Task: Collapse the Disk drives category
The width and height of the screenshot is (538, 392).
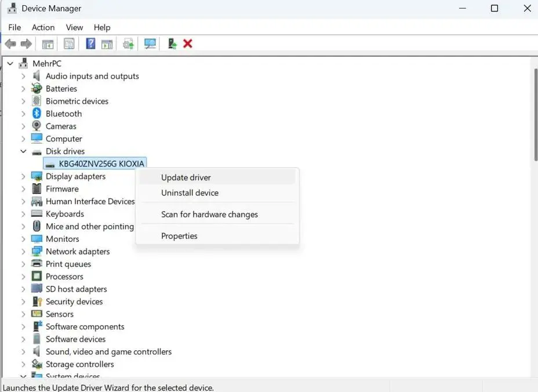Action: 23,151
